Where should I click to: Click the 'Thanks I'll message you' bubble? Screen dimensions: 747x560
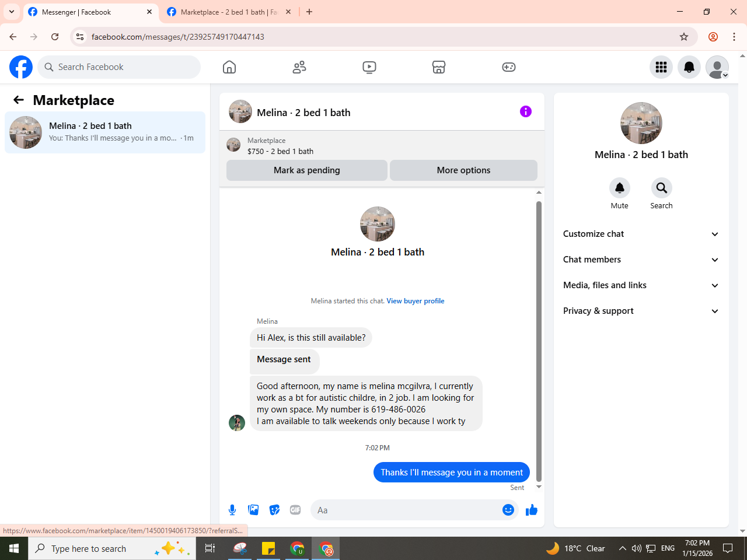(x=452, y=473)
